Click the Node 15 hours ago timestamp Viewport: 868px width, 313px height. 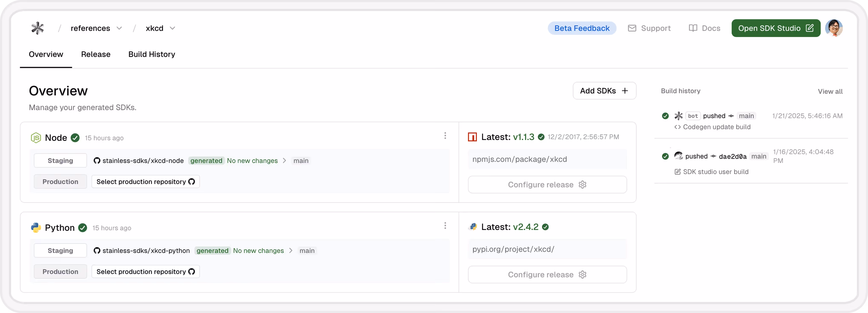(104, 138)
